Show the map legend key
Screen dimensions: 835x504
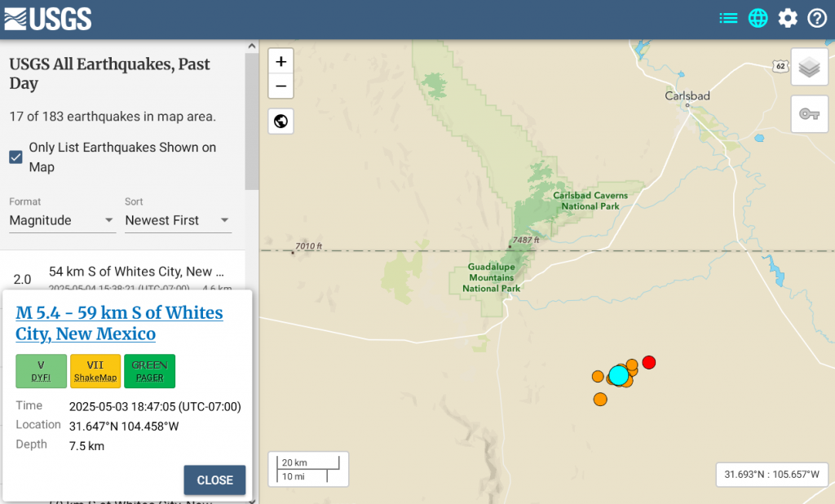tap(810, 114)
